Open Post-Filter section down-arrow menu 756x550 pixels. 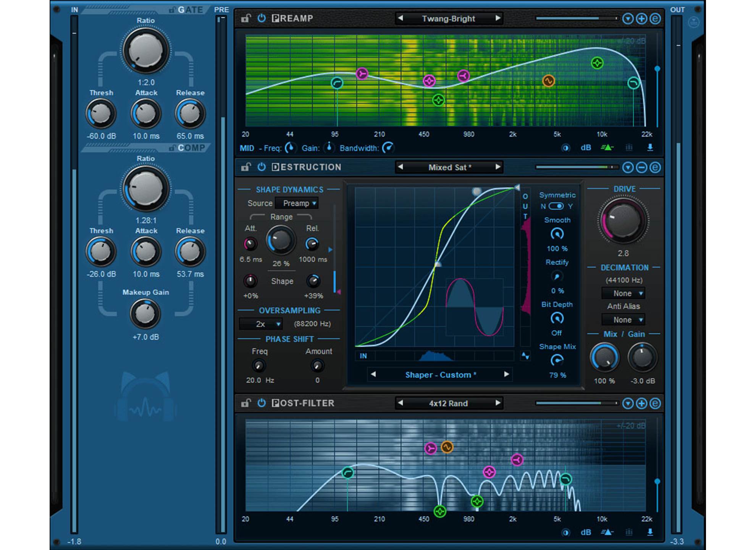coord(628,403)
